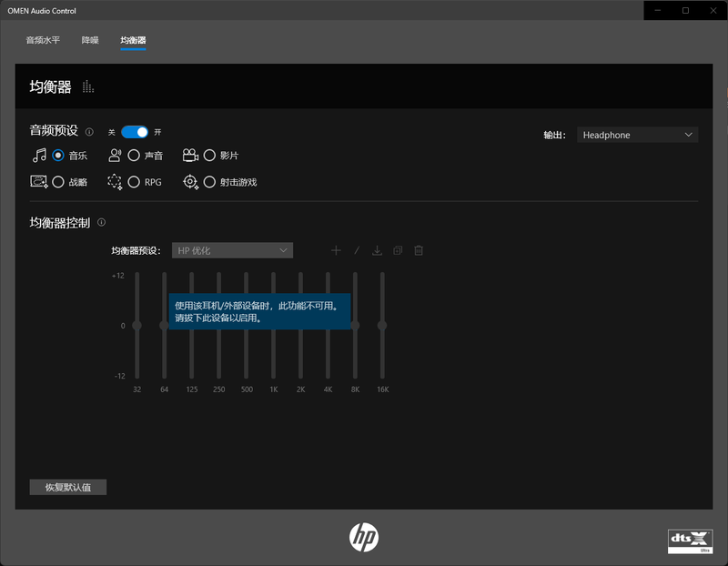Click the -12 scale label
Image resolution: width=728 pixels, height=566 pixels.
pyautogui.click(x=120, y=376)
